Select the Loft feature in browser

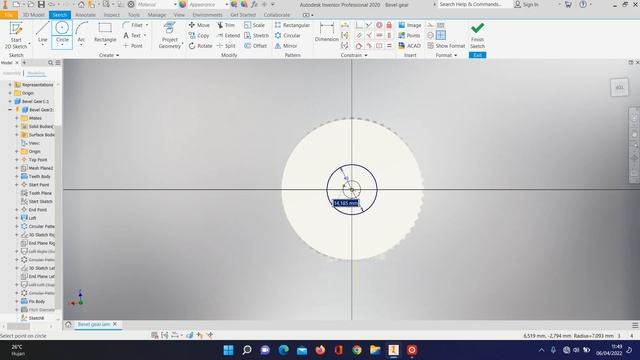(29, 218)
